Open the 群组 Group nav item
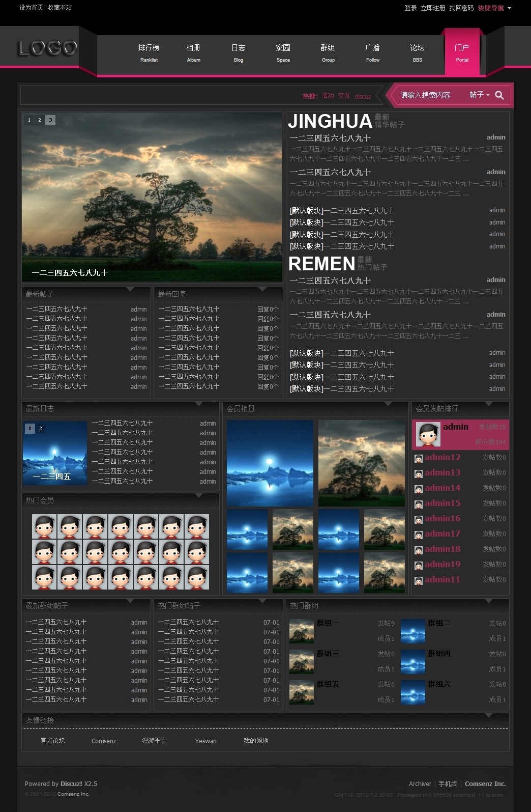This screenshot has height=812, width=531. pyautogui.click(x=328, y=53)
